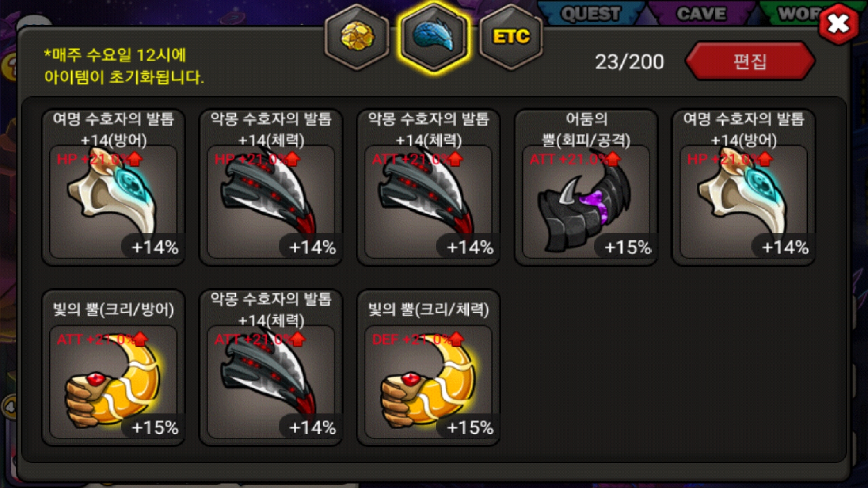Screen dimensions: 868x488
Task: Close the inventory with the X button
Action: click(839, 23)
